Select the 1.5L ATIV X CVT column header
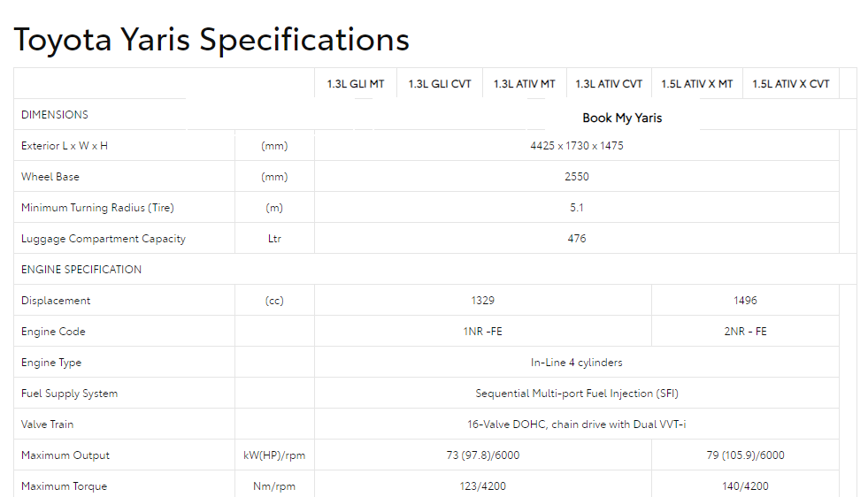This screenshot has width=868, height=497. point(790,84)
